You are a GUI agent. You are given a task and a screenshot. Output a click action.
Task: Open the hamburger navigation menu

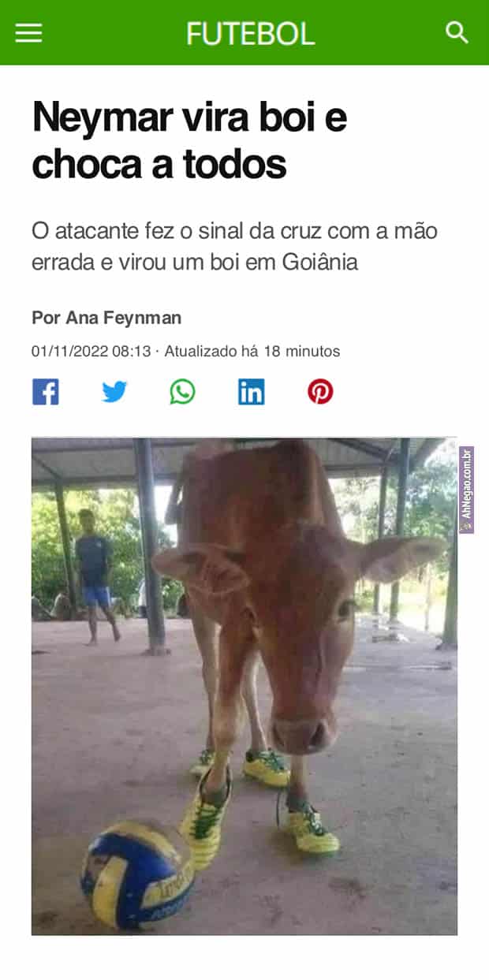coord(28,32)
